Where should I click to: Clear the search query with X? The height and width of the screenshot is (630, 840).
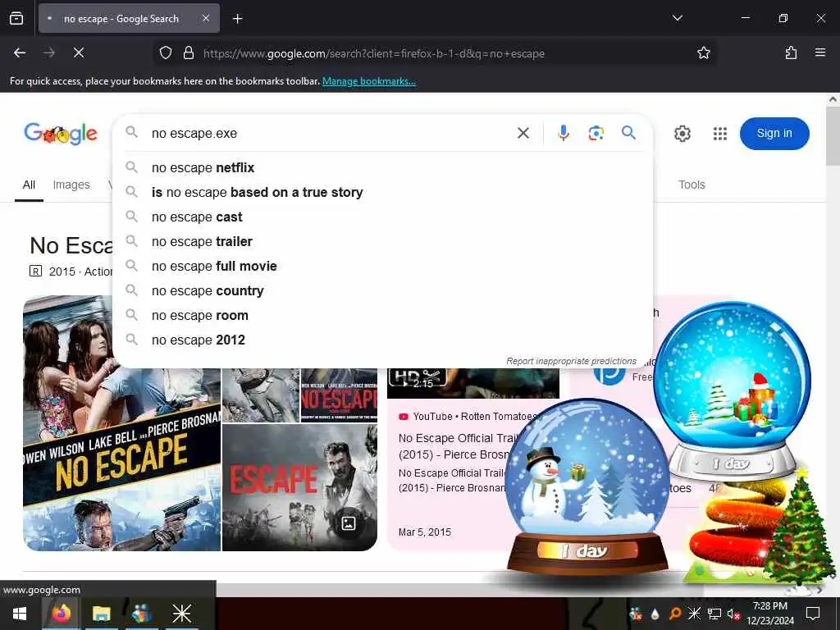click(523, 133)
